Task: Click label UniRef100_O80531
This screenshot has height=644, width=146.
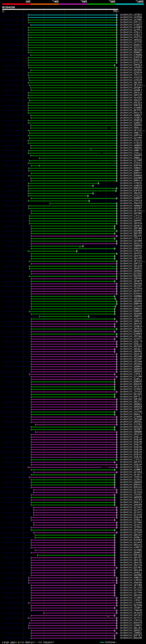Action: click(131, 254)
